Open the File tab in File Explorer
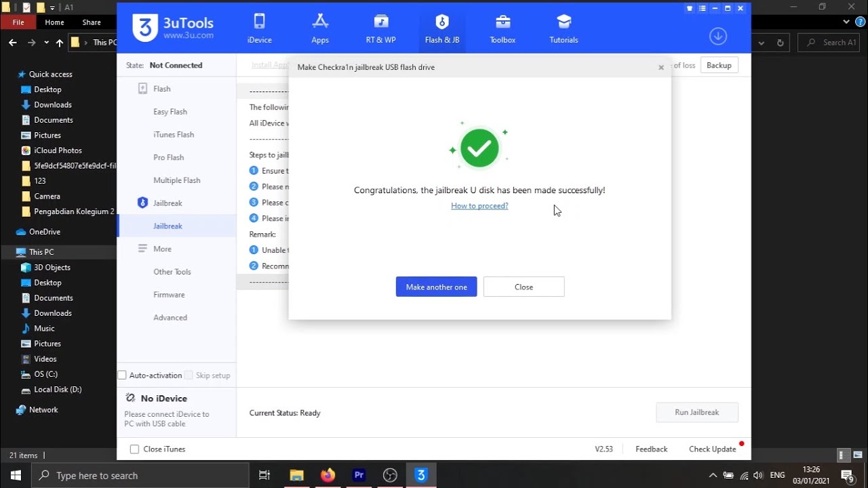868x488 pixels. (18, 22)
